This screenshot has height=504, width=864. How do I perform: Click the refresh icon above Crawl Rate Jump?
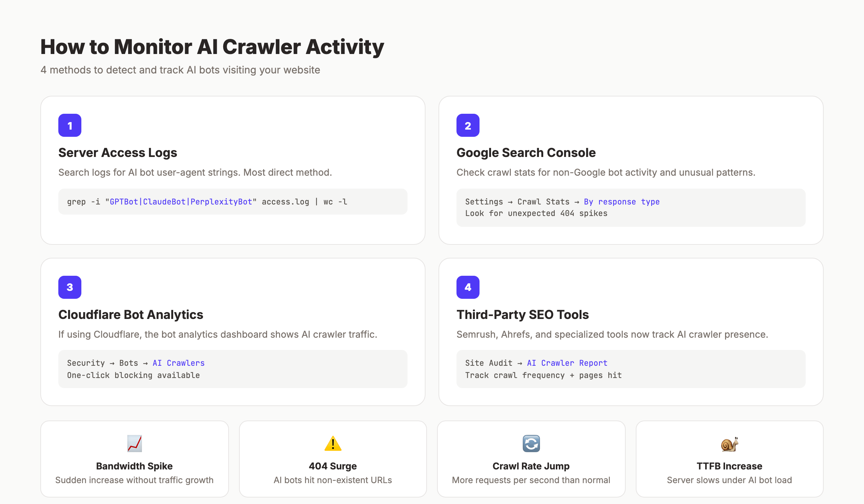pos(531,444)
